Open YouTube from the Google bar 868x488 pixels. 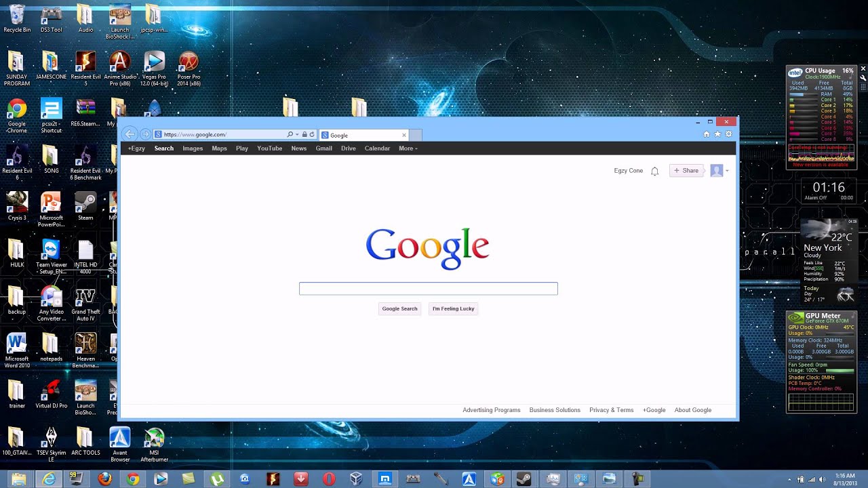pos(269,148)
